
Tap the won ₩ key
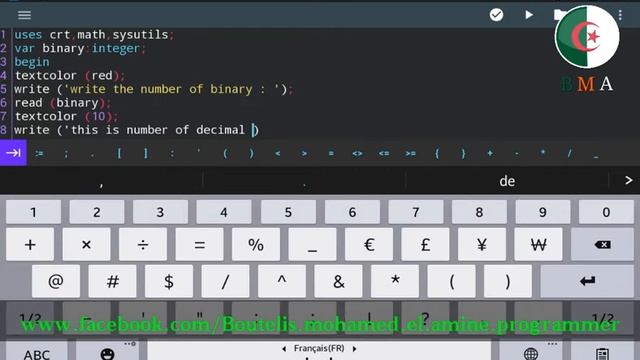point(538,244)
